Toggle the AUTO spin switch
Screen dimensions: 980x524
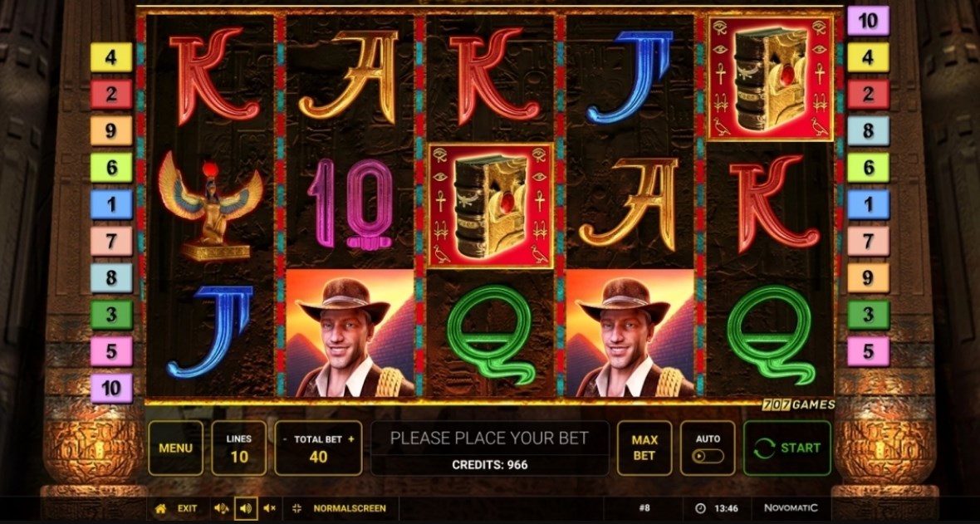point(708,456)
